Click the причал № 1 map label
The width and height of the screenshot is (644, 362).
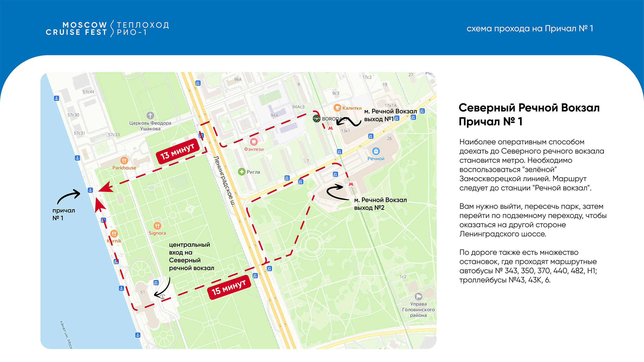[64, 214]
